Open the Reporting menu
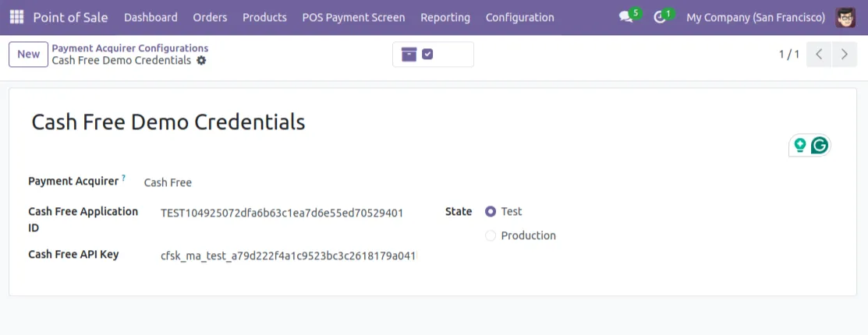 click(445, 17)
